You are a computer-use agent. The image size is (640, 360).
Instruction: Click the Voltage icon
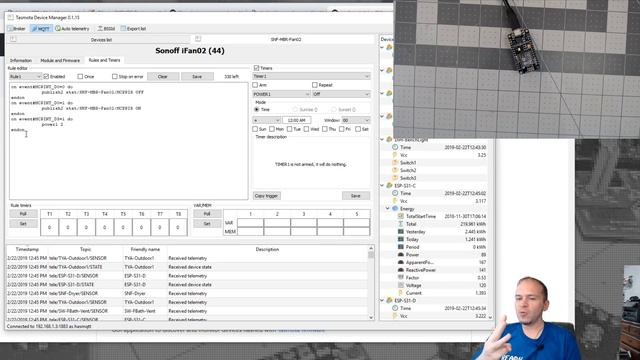click(401, 285)
